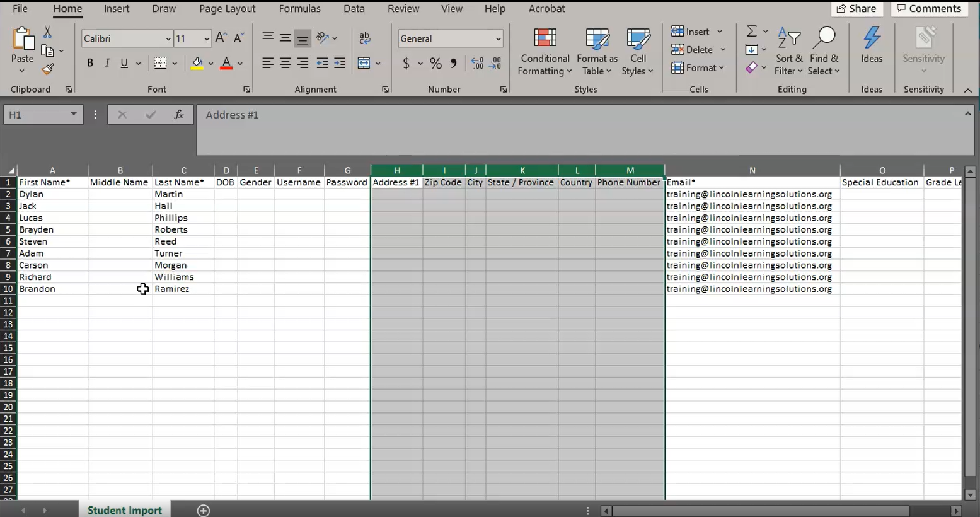This screenshot has height=517, width=980.
Task: Middle-align cell contents
Action: pos(285,38)
